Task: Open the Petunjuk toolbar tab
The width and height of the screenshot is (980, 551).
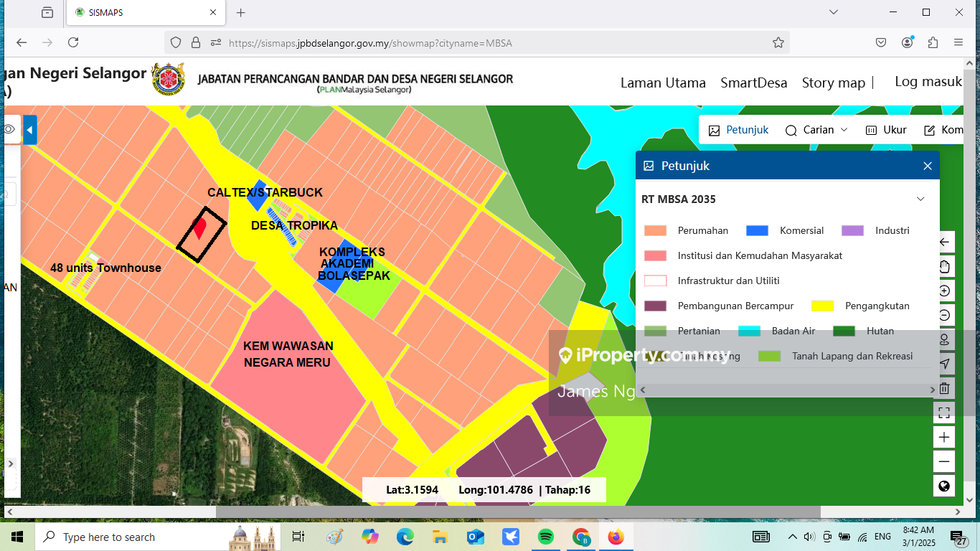Action: pyautogui.click(x=738, y=130)
